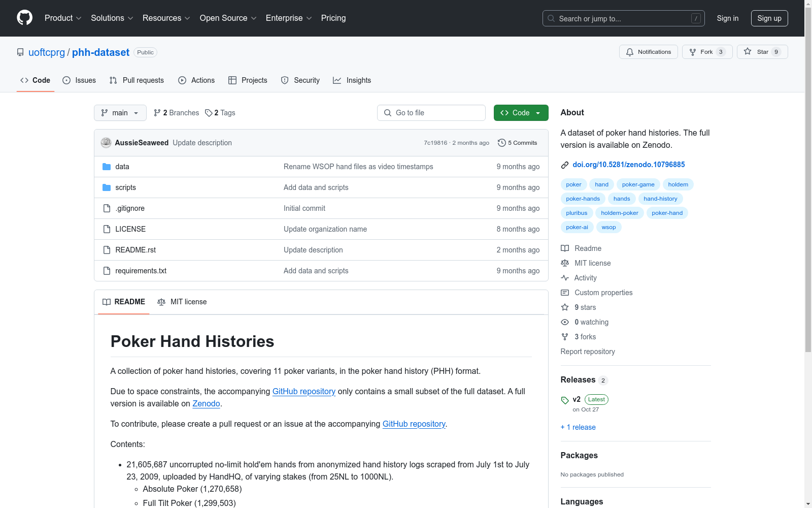Click the Star icon

tap(748, 51)
